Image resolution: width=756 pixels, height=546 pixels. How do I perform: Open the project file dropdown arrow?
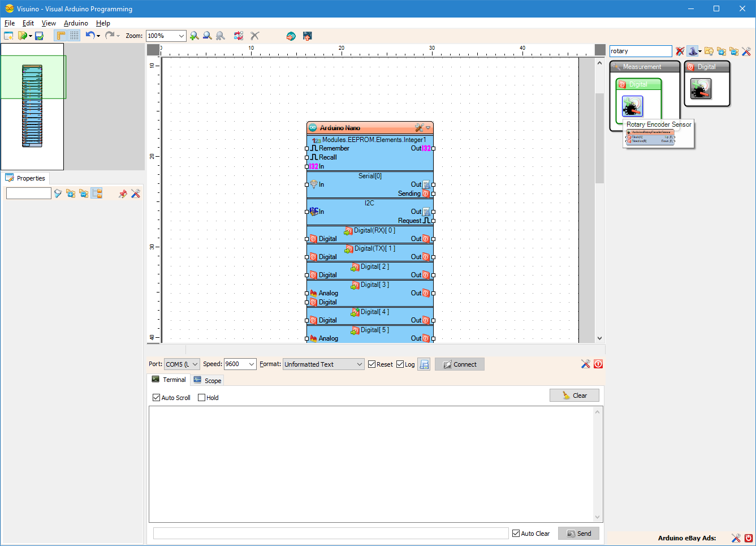pos(30,36)
